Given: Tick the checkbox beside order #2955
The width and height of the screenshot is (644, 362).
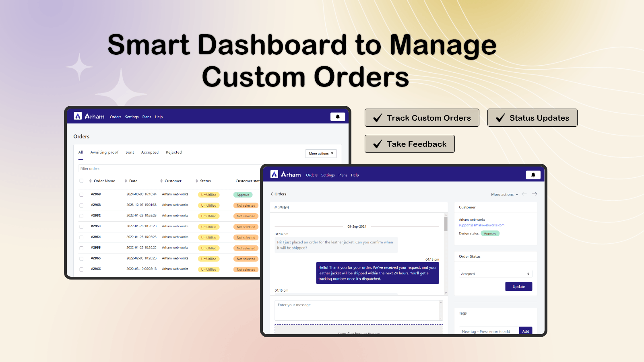Looking at the screenshot, I should coord(82,248).
